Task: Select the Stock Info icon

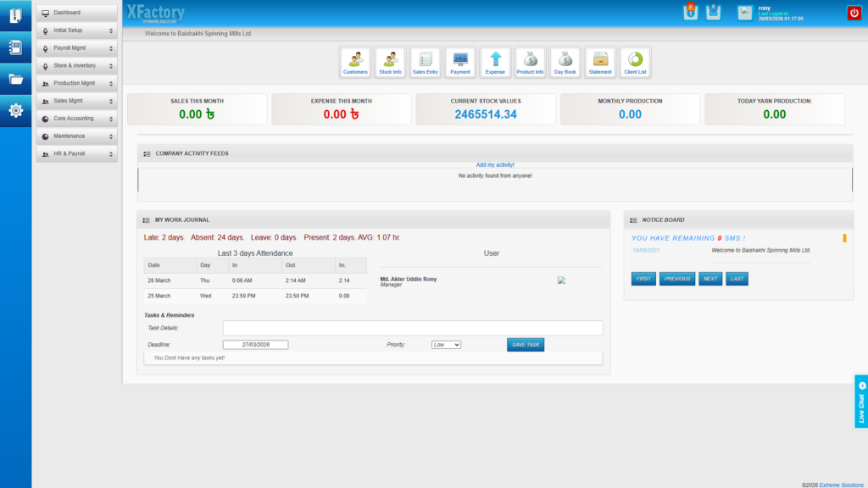Action: point(390,61)
